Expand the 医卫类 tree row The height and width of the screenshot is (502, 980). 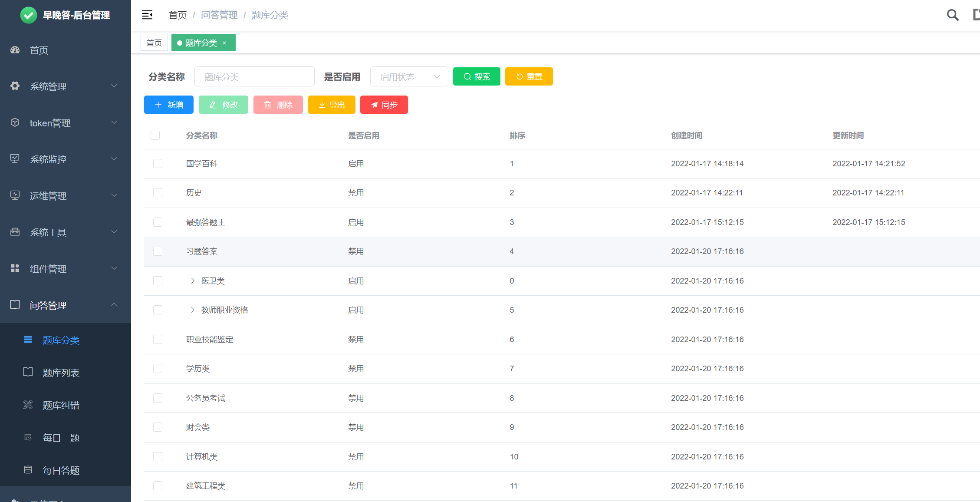[x=193, y=281]
